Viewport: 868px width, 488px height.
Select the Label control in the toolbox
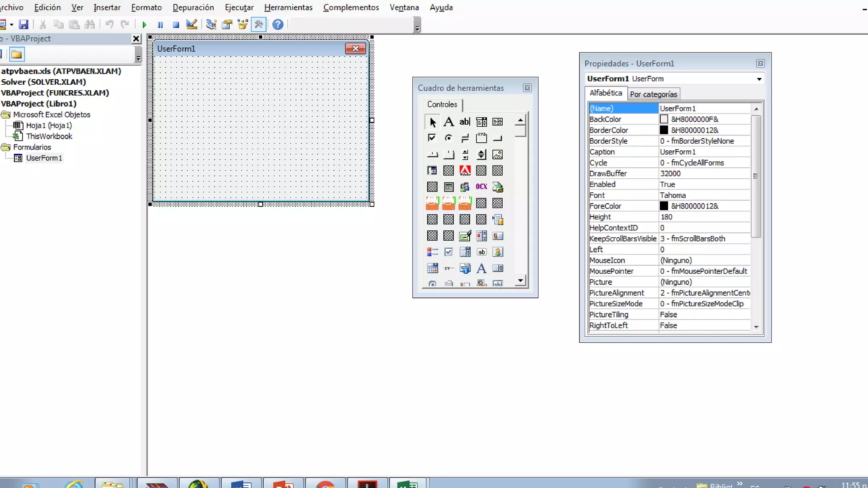(x=448, y=122)
